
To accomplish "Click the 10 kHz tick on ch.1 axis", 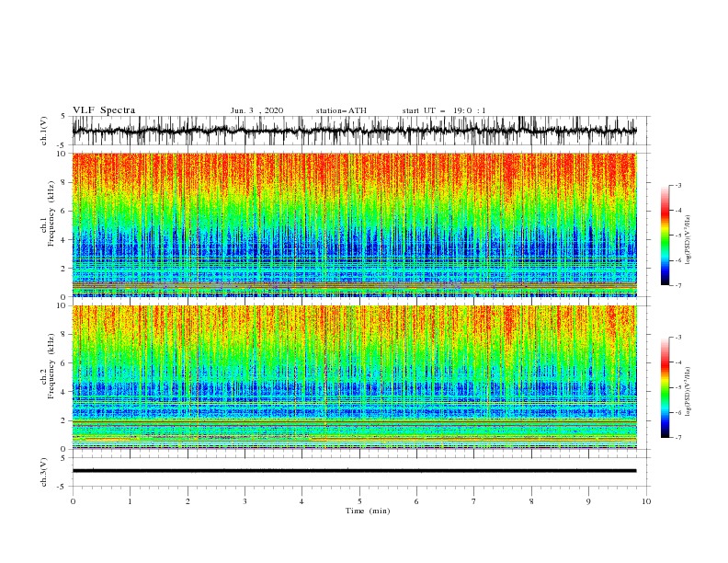I will (x=62, y=154).
